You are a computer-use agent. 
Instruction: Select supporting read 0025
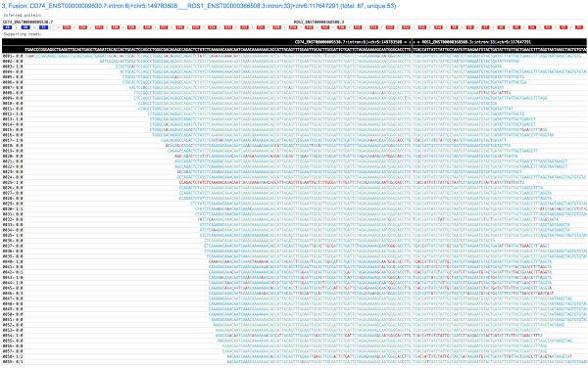tap(294, 182)
